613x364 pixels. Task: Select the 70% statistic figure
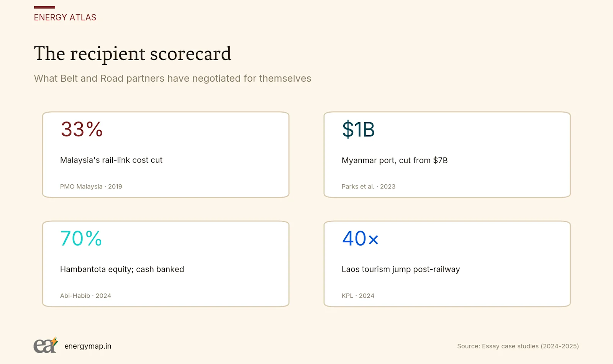(81, 238)
